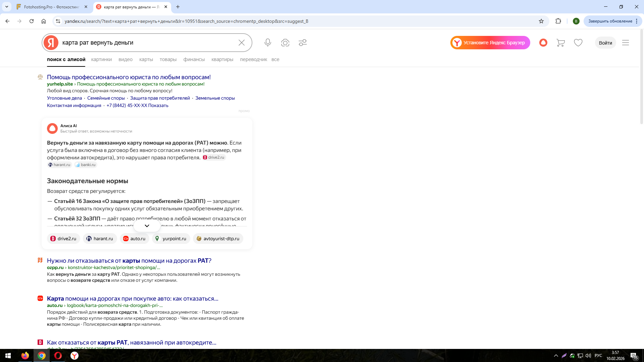
Task: Open the hamburger menu in Yandex header
Action: coord(626,43)
